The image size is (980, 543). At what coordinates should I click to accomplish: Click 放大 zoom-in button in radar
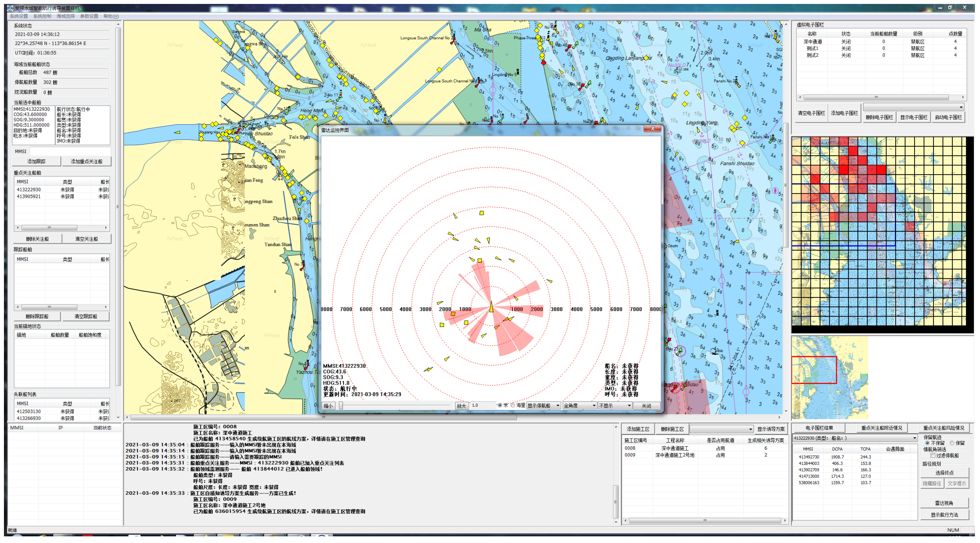click(462, 406)
